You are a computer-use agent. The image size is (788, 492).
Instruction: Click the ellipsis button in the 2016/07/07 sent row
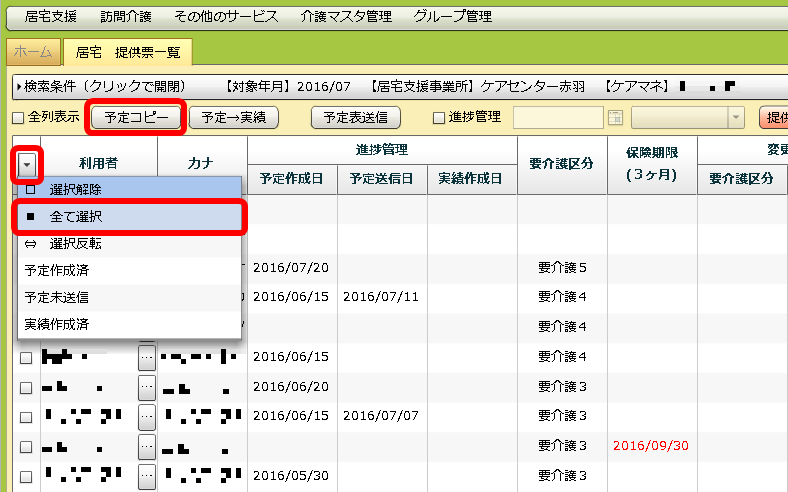point(147,415)
